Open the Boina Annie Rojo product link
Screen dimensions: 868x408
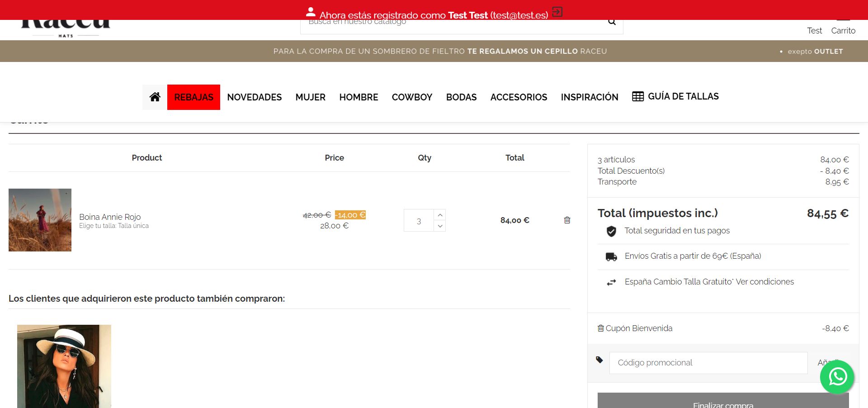click(110, 217)
